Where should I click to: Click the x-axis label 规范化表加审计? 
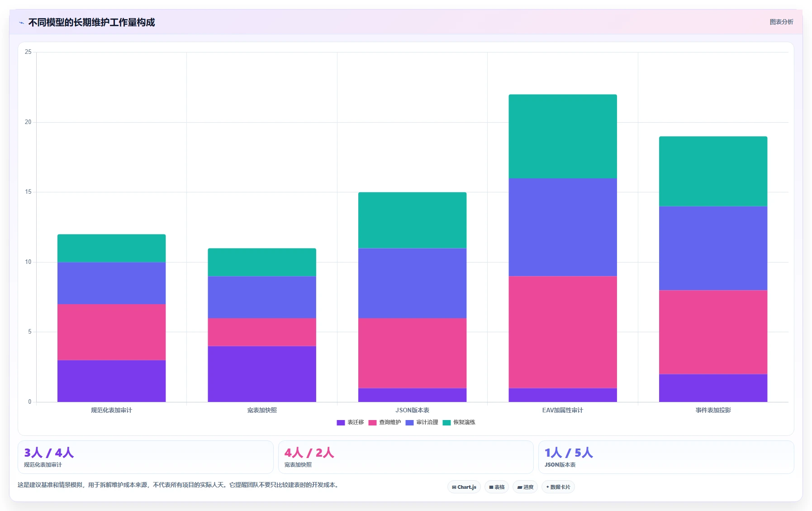point(112,410)
